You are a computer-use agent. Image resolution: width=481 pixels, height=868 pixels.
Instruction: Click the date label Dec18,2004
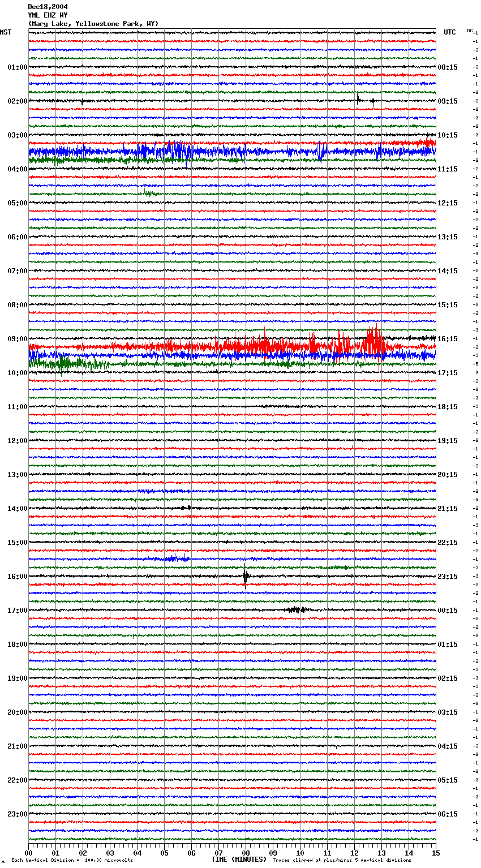coord(48,7)
